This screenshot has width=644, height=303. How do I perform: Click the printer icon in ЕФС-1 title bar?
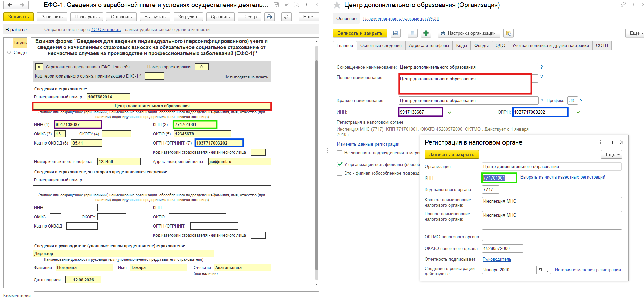(x=286, y=5)
